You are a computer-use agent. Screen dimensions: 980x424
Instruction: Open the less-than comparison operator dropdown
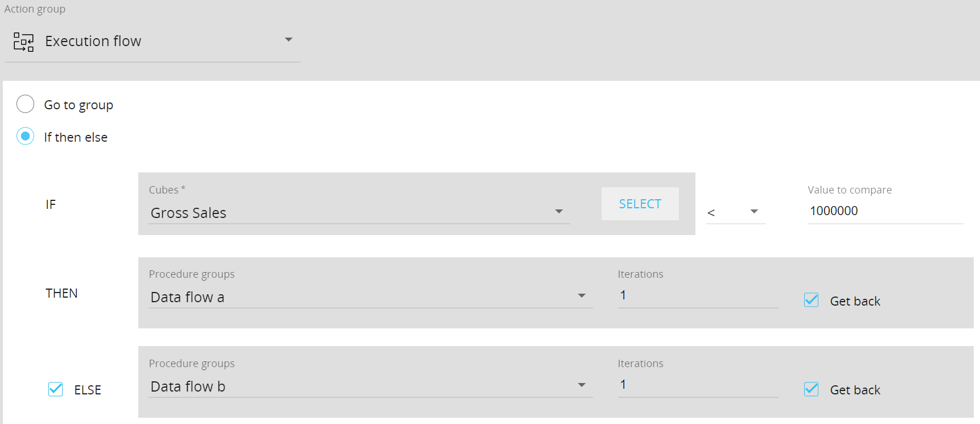click(736, 212)
